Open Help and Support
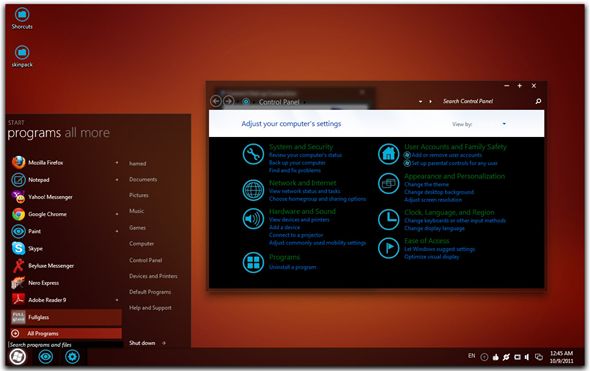590x371 pixels. pyautogui.click(x=150, y=308)
